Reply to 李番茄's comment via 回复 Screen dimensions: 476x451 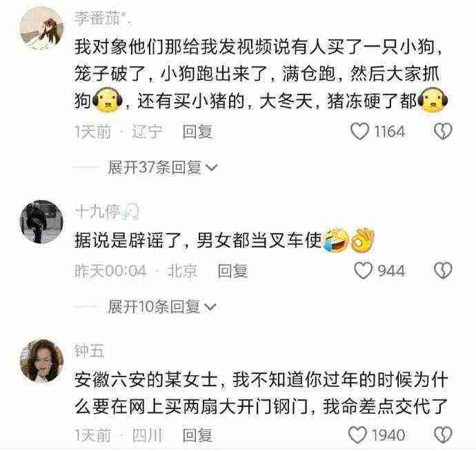[x=197, y=132]
